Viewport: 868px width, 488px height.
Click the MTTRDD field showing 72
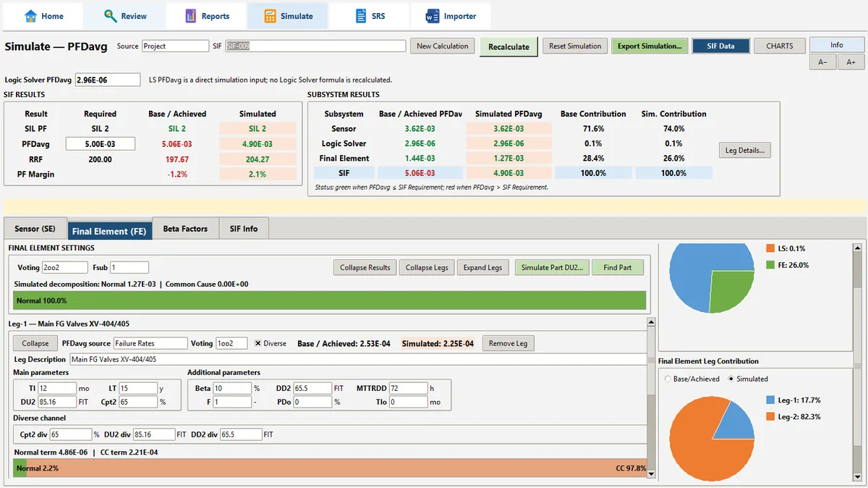point(408,388)
